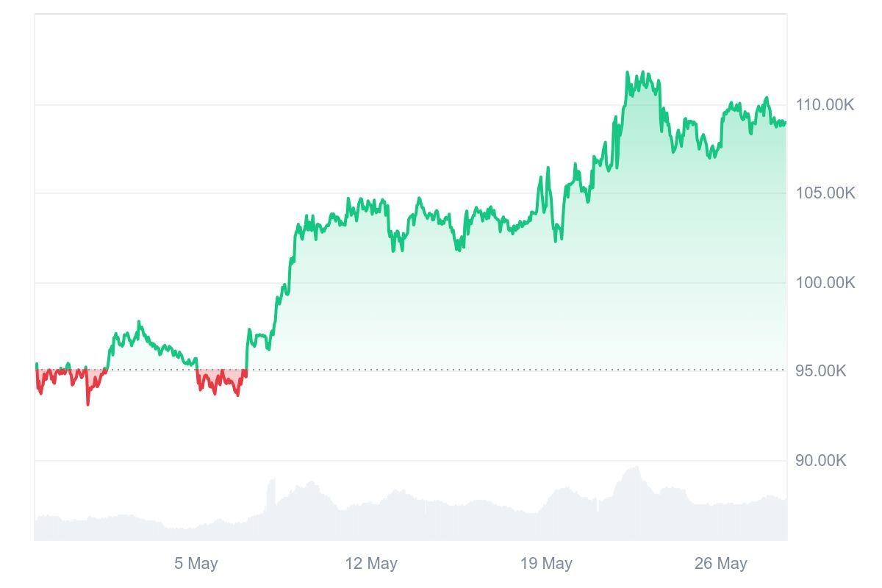Click the 105.00K price axis label

click(x=825, y=193)
